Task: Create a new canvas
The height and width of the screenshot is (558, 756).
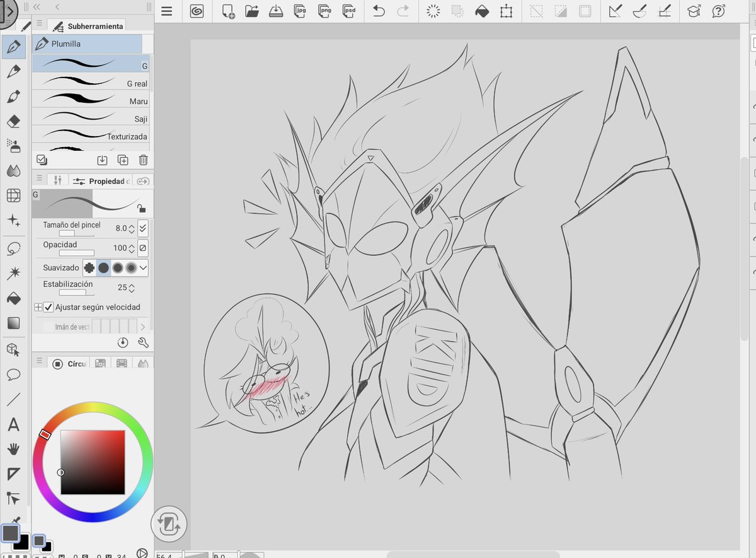Action: [228, 11]
